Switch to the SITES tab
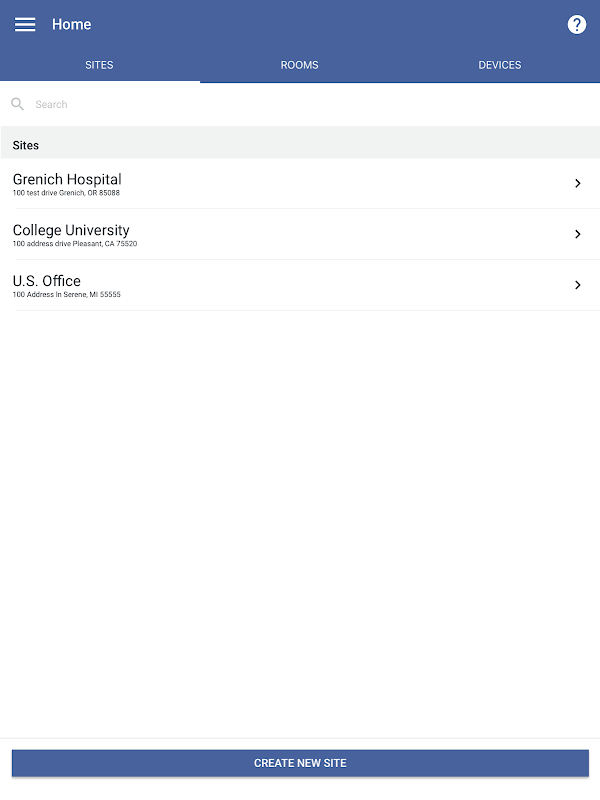This screenshot has height=800, width=600. click(99, 65)
